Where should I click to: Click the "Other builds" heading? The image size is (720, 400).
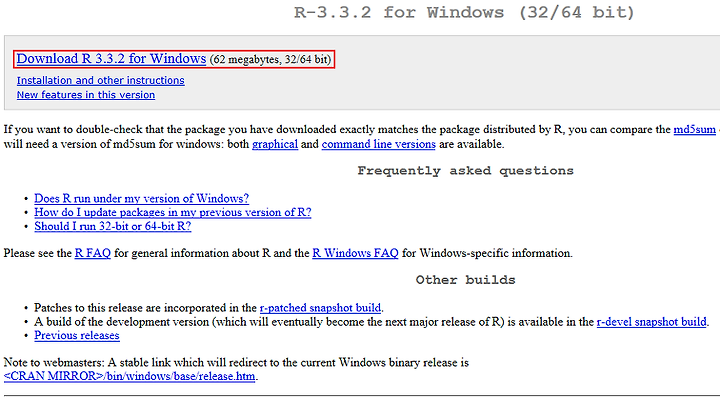[466, 280]
